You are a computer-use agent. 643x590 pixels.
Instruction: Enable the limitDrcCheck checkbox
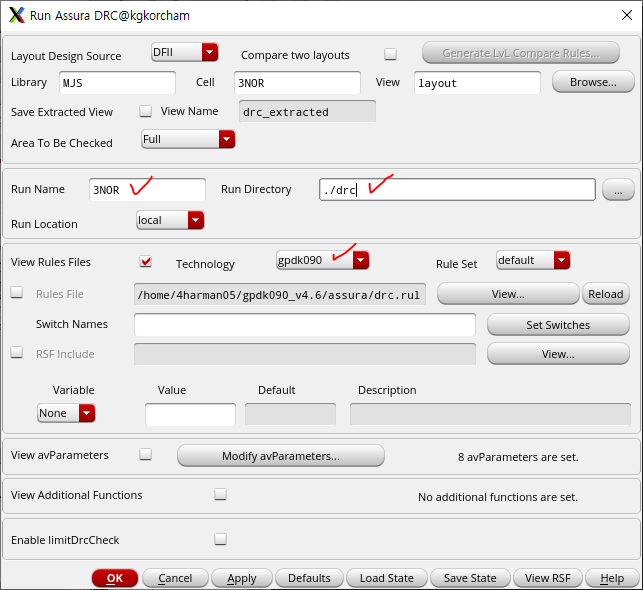coord(220,539)
